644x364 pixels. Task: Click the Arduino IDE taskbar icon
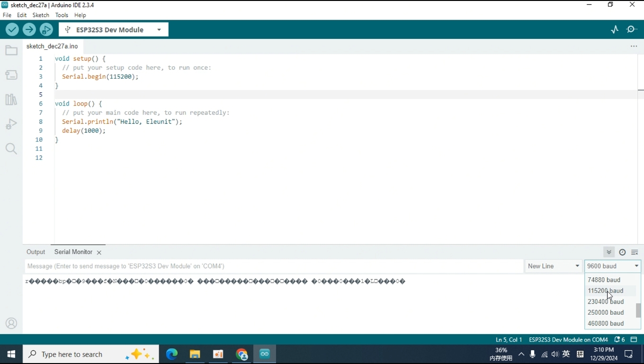[x=265, y=354]
